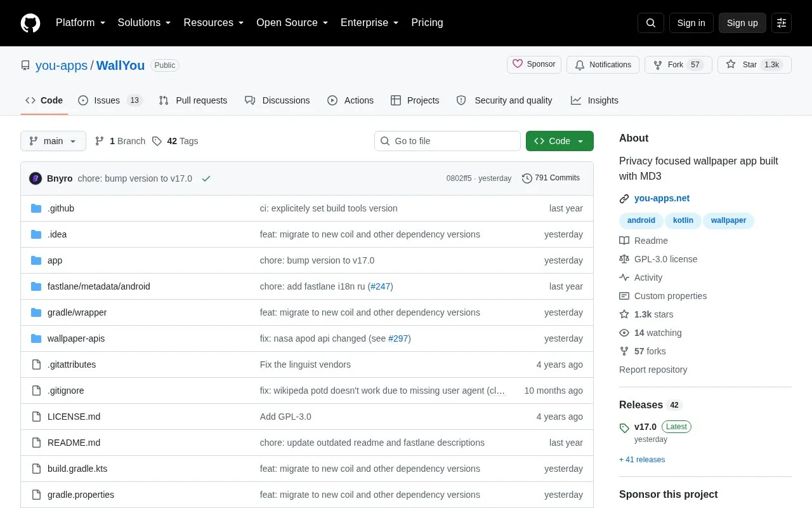Open the build.gradle.kts file

[x=77, y=469]
